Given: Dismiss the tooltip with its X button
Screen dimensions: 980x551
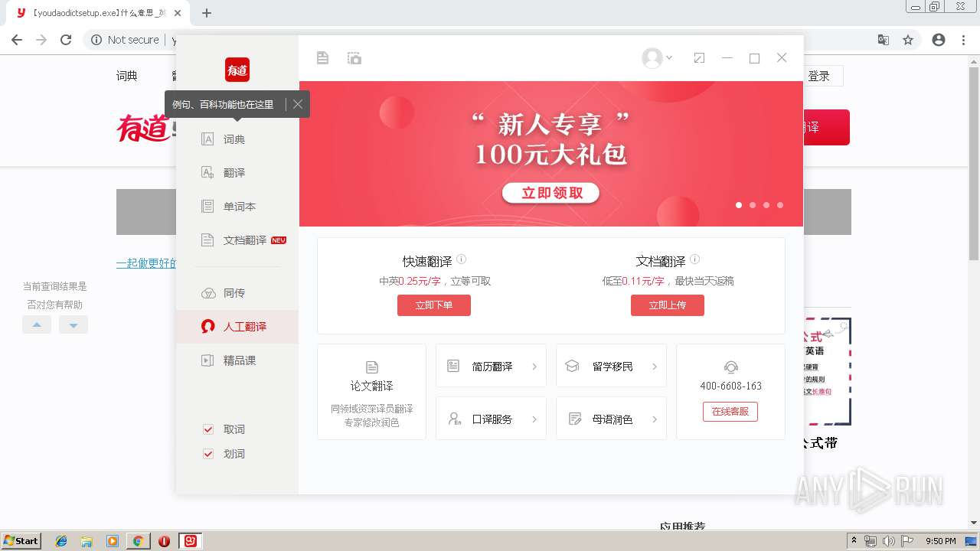Looking at the screenshot, I should pos(298,104).
